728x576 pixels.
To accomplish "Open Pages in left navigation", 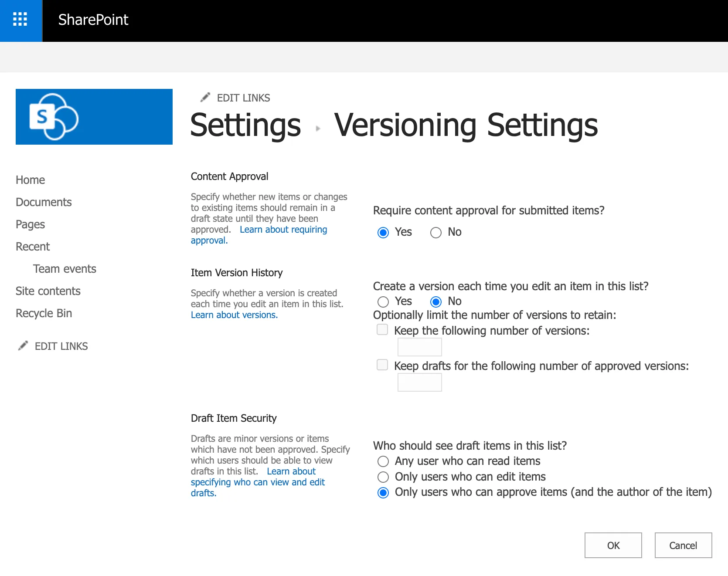I will tap(30, 224).
